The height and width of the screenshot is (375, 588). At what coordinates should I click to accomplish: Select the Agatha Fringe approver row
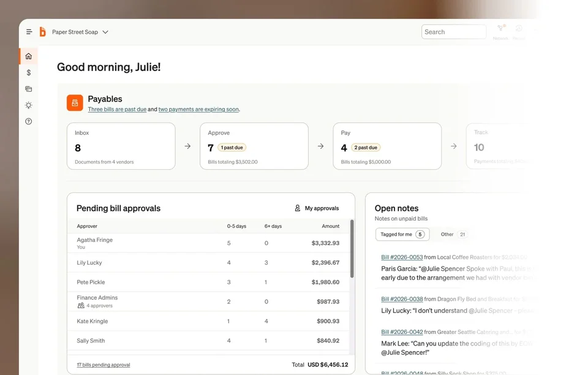coord(208,243)
